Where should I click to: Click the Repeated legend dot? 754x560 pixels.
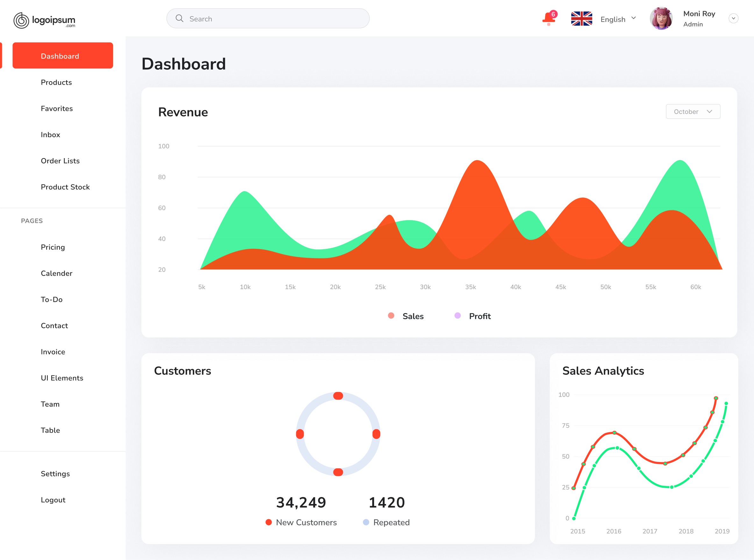pos(366,522)
